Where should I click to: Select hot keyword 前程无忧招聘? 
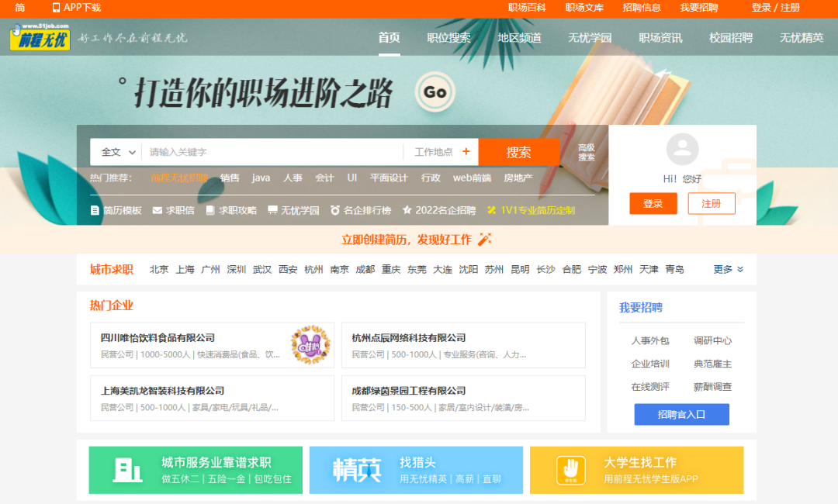tap(179, 178)
